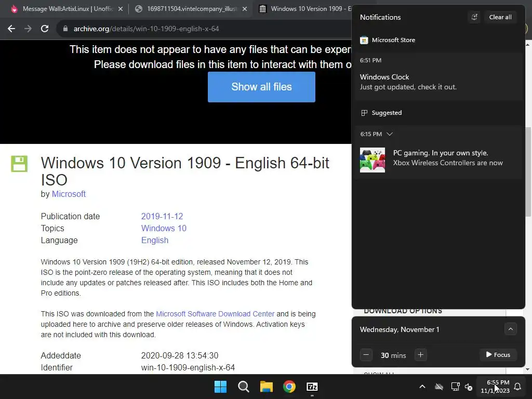The width and height of the screenshot is (532, 399).
Task: Close the 1698711504.vintelcompany tab
Action: click(x=245, y=9)
